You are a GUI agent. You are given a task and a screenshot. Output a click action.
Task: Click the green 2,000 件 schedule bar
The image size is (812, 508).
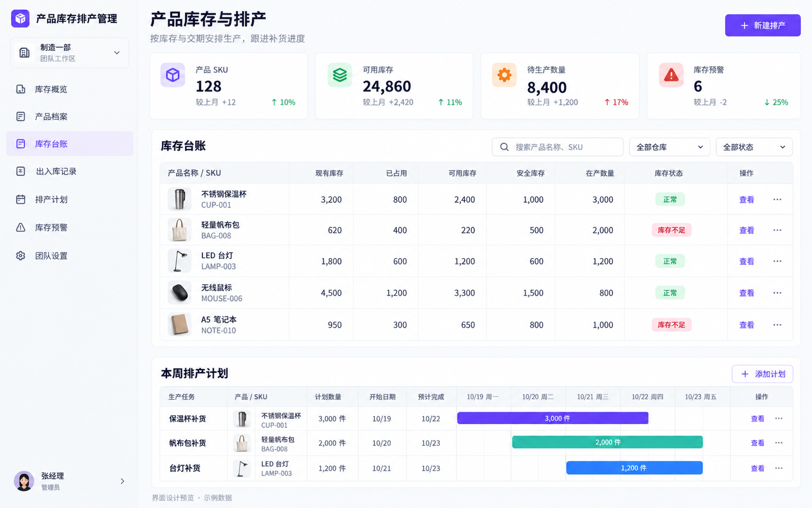point(607,442)
